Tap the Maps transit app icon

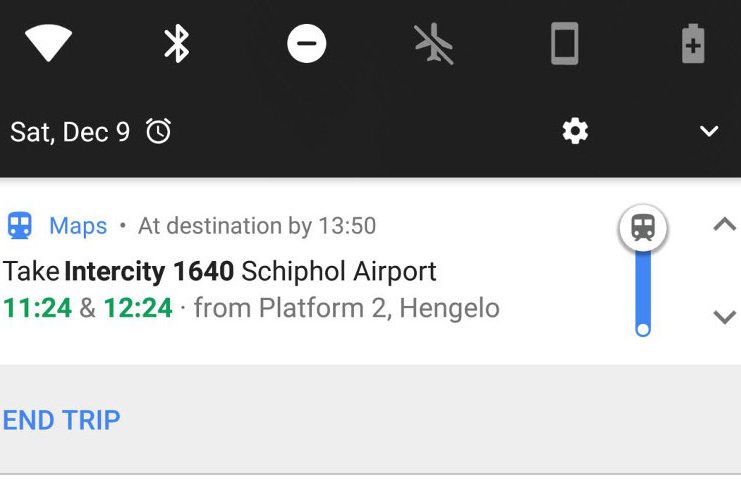19,226
